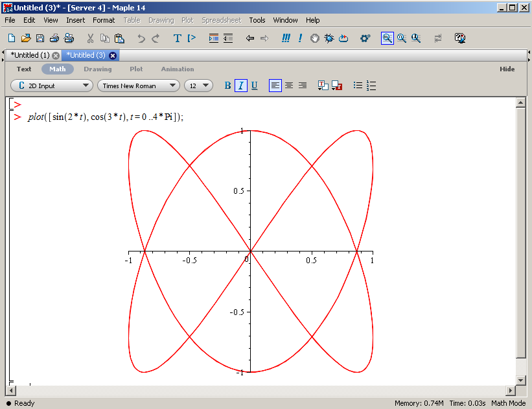The image size is (532, 409).
Task: Hide the context bar via Hide
Action: [507, 69]
